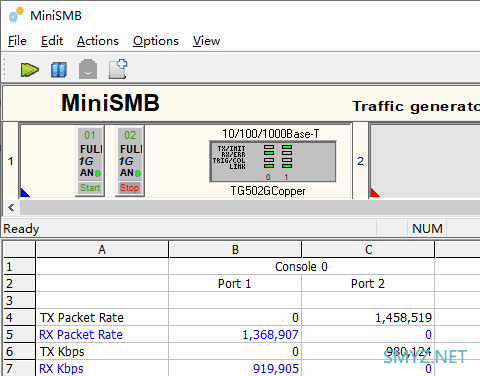Image resolution: width=480 pixels, height=376 pixels.
Task: Click the '10/100/1000Base-T' label
Action: point(271,134)
